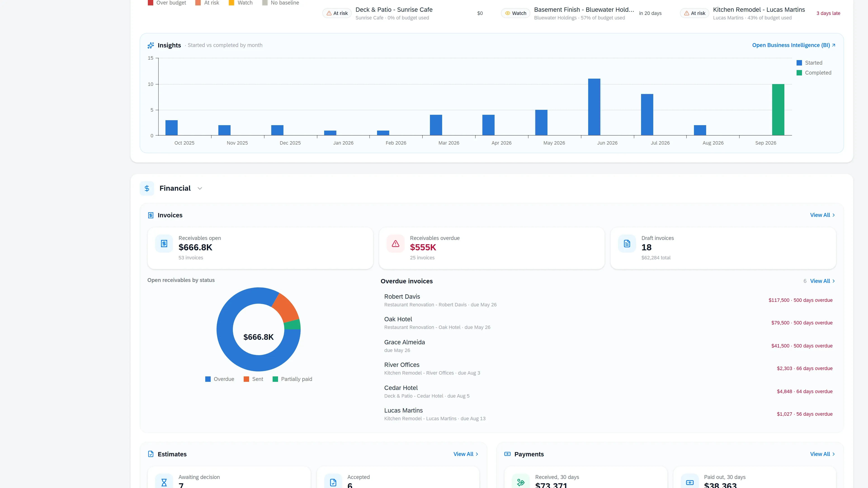Click View All for Estimates
The height and width of the screenshot is (488, 868).
466,454
